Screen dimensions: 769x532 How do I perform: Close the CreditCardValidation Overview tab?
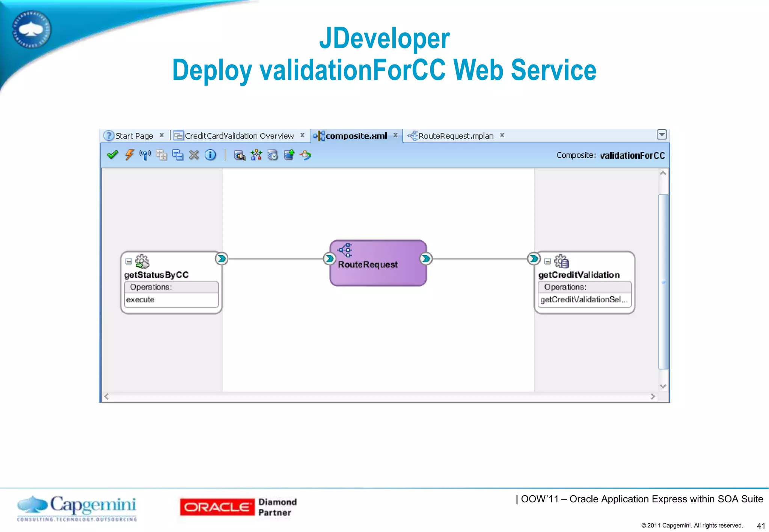(302, 135)
